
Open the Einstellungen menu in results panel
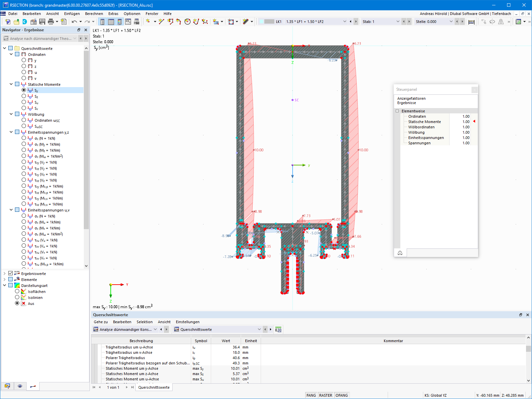(188, 322)
